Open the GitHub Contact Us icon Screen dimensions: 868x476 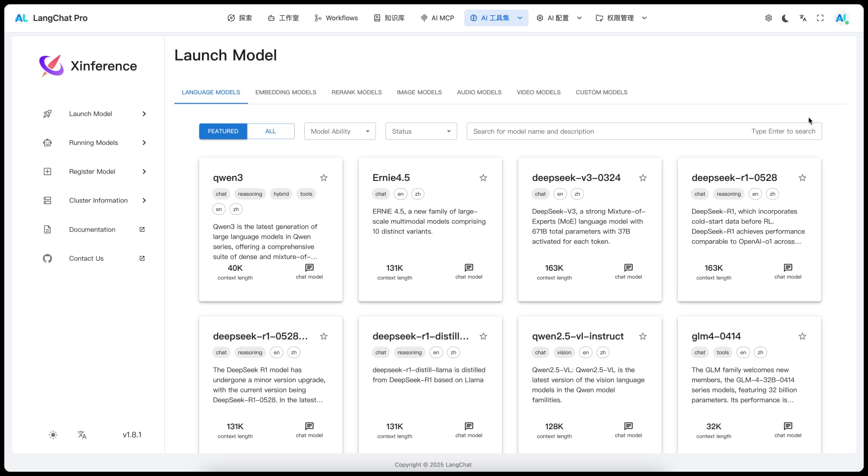click(x=47, y=259)
